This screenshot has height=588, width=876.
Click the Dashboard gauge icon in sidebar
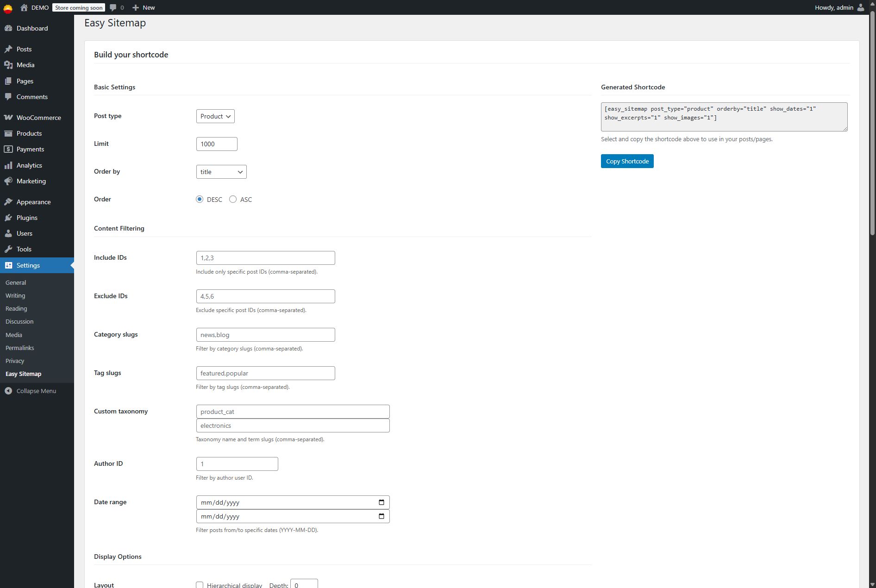click(8, 28)
